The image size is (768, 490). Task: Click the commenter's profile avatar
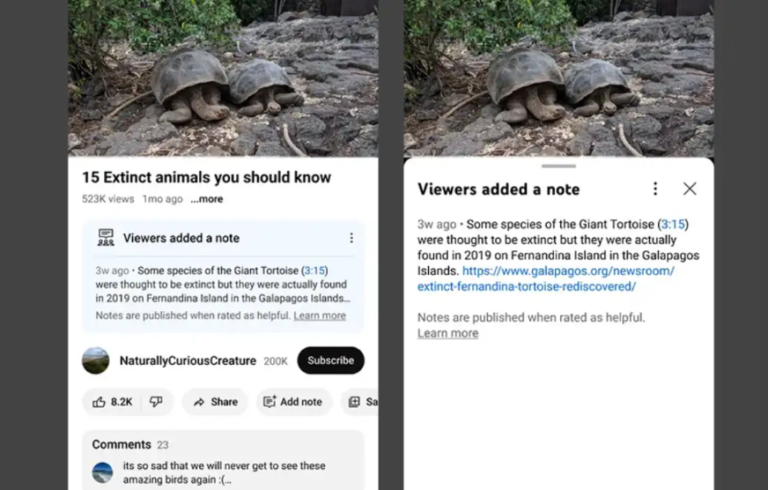pos(103,472)
